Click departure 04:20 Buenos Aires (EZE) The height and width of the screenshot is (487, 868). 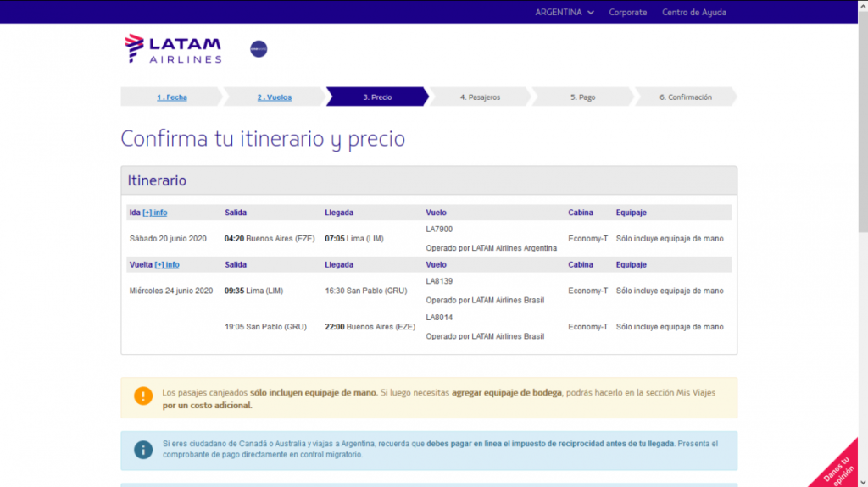point(269,239)
